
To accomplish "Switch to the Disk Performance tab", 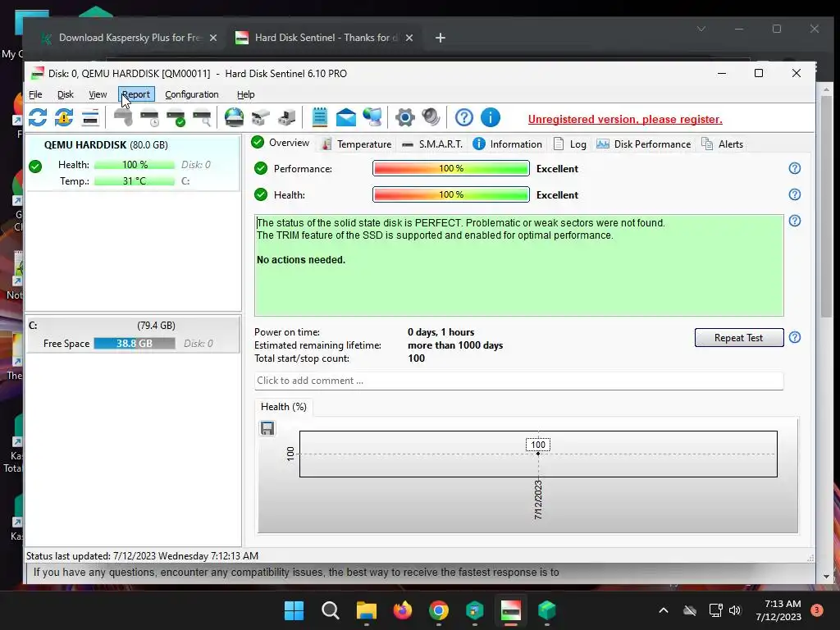I will point(644,144).
